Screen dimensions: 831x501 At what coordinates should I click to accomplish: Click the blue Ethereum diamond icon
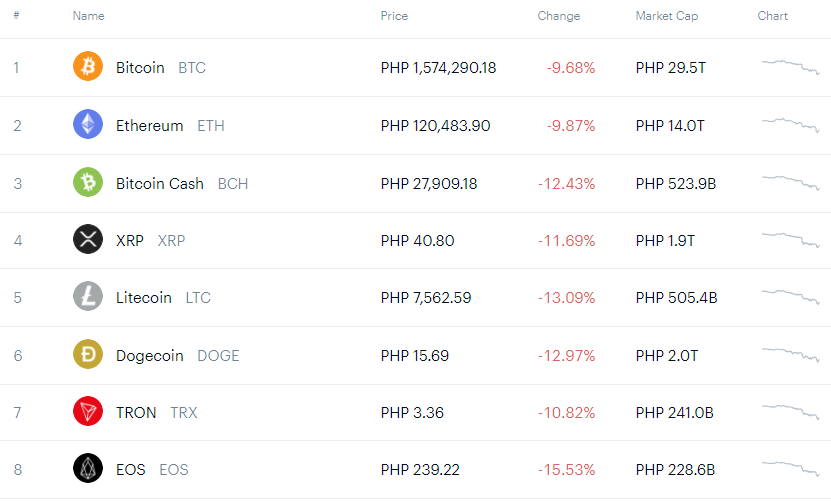(87, 124)
